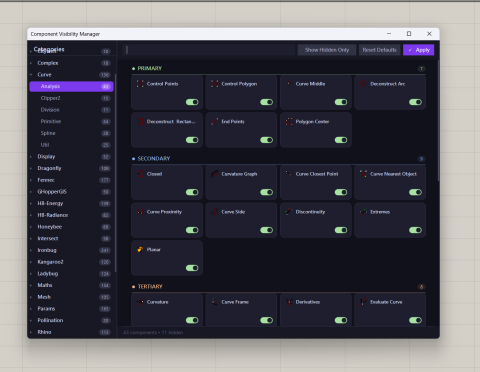Click the Apply button
480x372 pixels.
pos(419,50)
